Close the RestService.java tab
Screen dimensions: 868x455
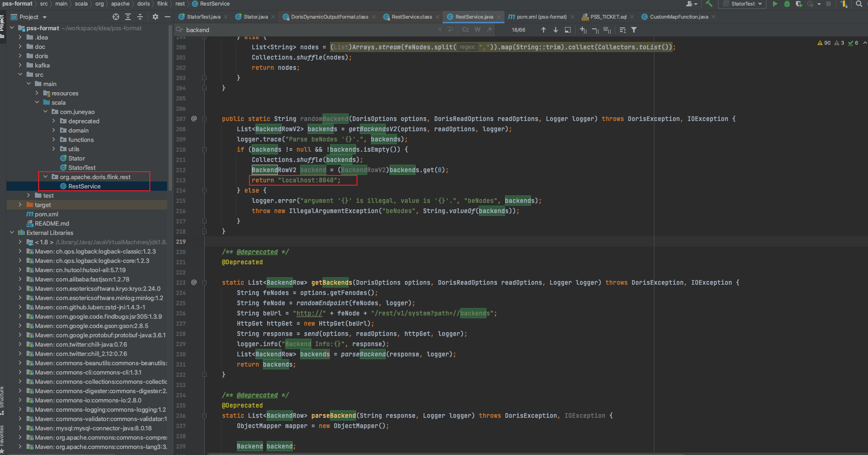499,17
